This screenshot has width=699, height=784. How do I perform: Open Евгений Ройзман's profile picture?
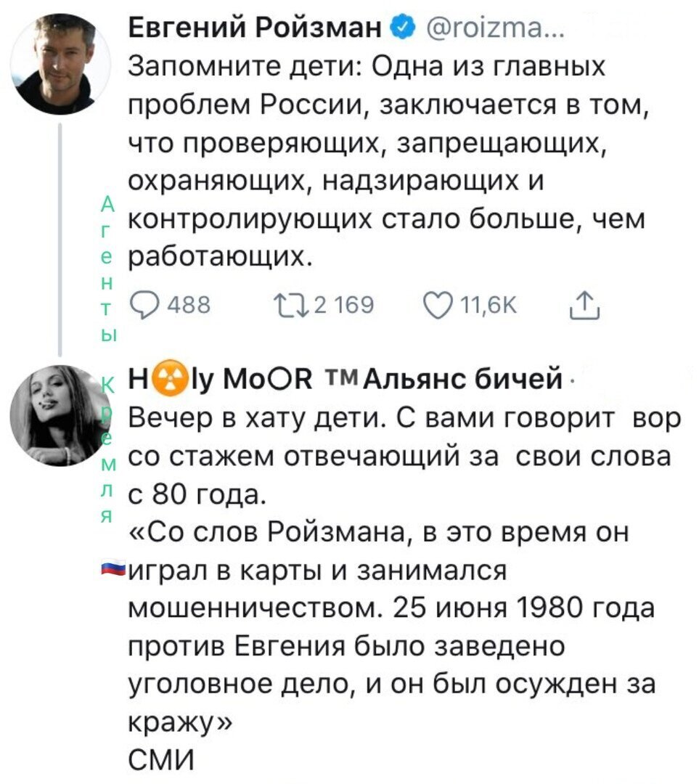coord(60,64)
